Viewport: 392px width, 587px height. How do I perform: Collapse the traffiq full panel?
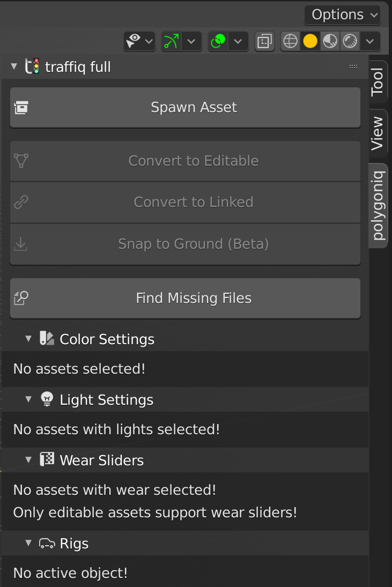coord(14,67)
